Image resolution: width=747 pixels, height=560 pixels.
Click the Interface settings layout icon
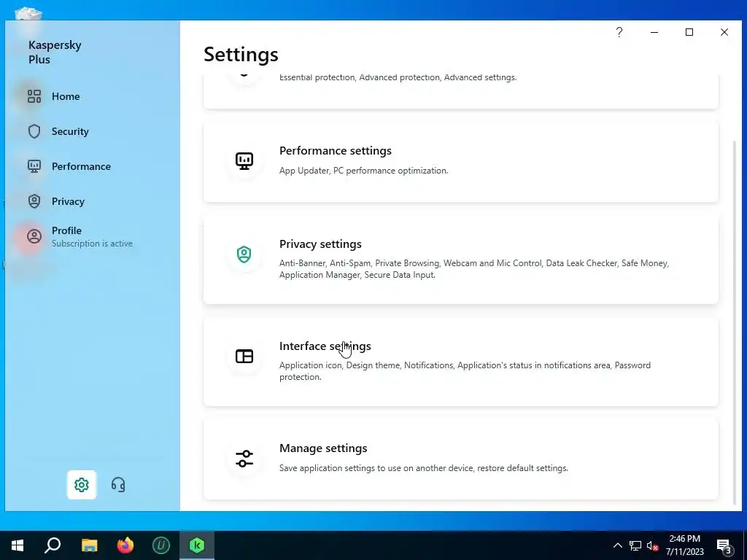(244, 356)
